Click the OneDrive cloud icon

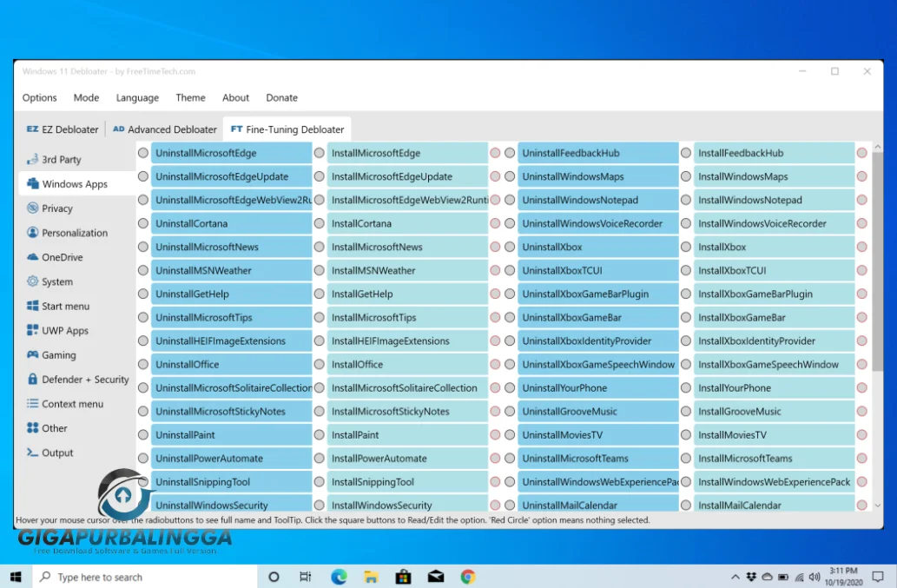coord(33,257)
